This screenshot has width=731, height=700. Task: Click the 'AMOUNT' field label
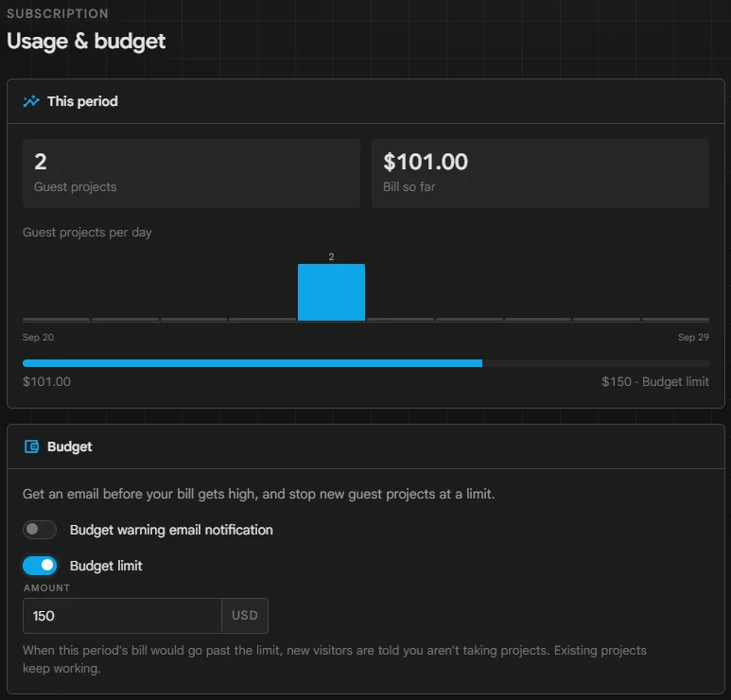coord(46,588)
